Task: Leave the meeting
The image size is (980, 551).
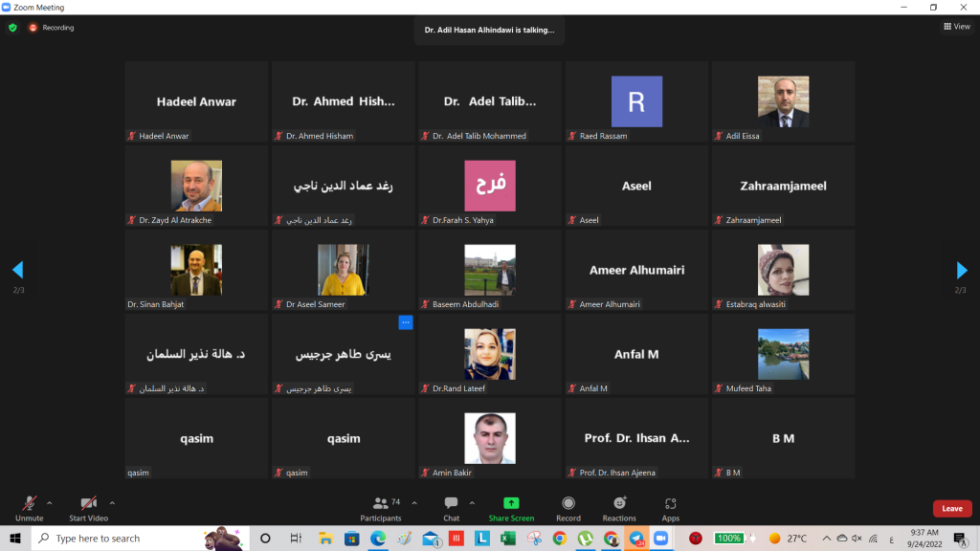Action: [x=951, y=508]
